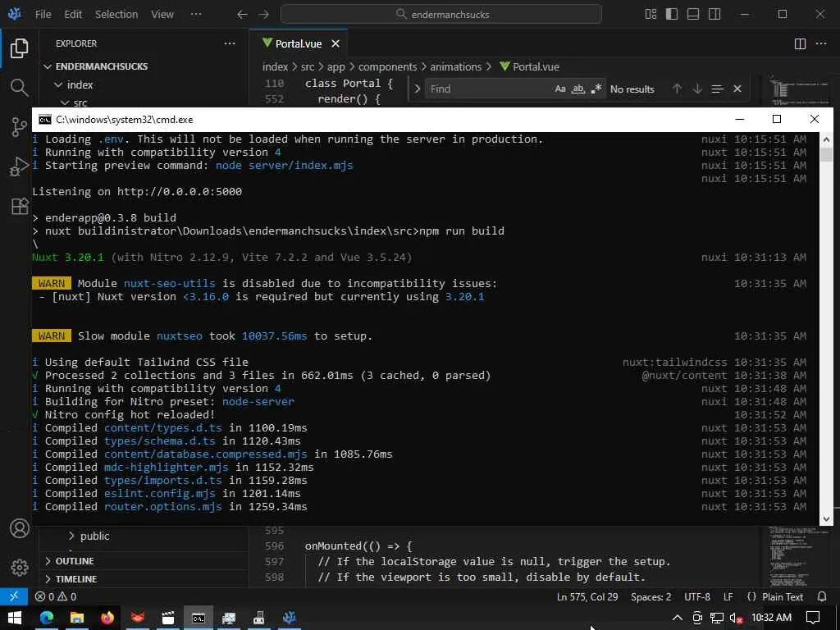Viewport: 840px width, 630px height.
Task: Open the clapperboard app in taskbar
Action: pyautogui.click(x=168, y=618)
